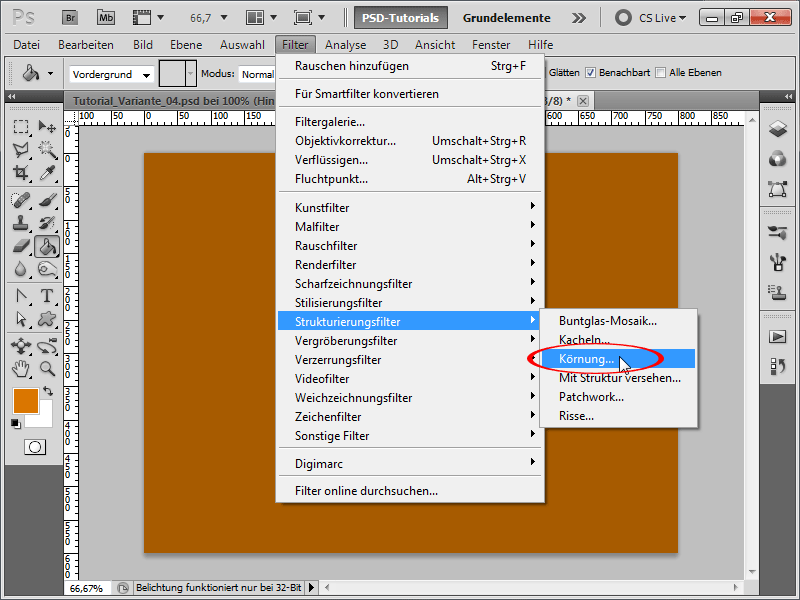Select the Pen tool

coord(21,296)
